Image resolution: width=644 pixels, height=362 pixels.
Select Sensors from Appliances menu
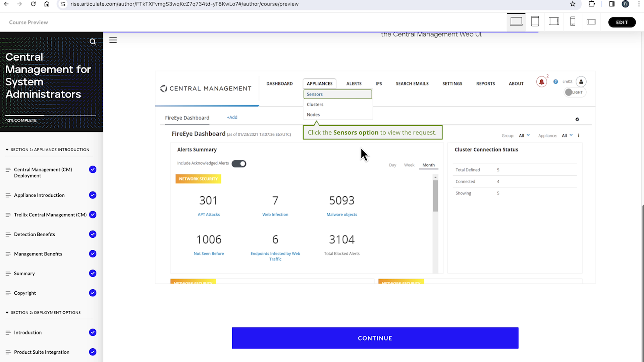click(x=337, y=94)
